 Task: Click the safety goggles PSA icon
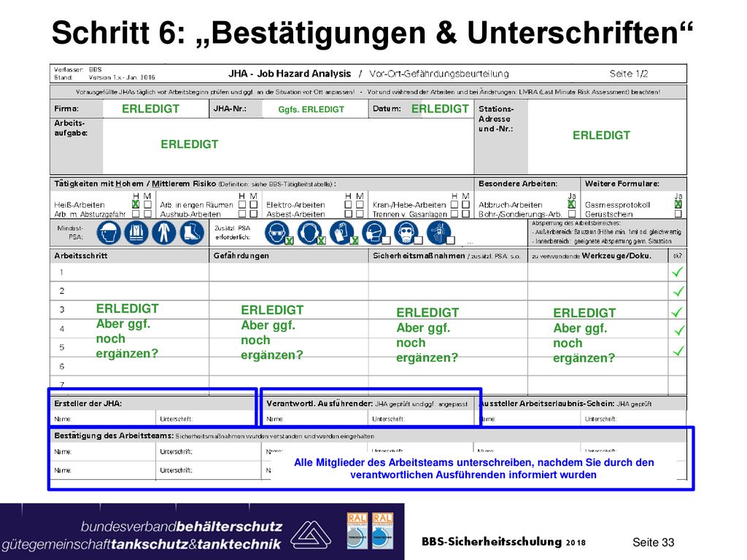click(276, 233)
